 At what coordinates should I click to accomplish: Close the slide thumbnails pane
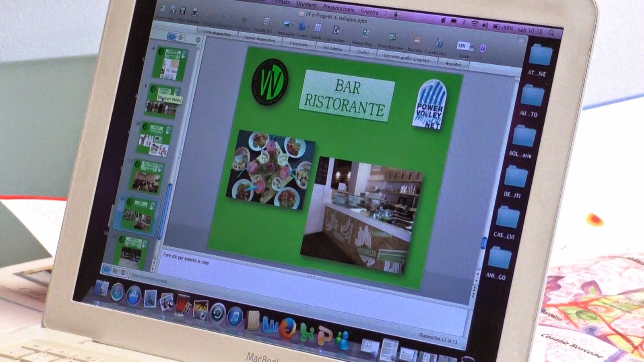point(198,40)
